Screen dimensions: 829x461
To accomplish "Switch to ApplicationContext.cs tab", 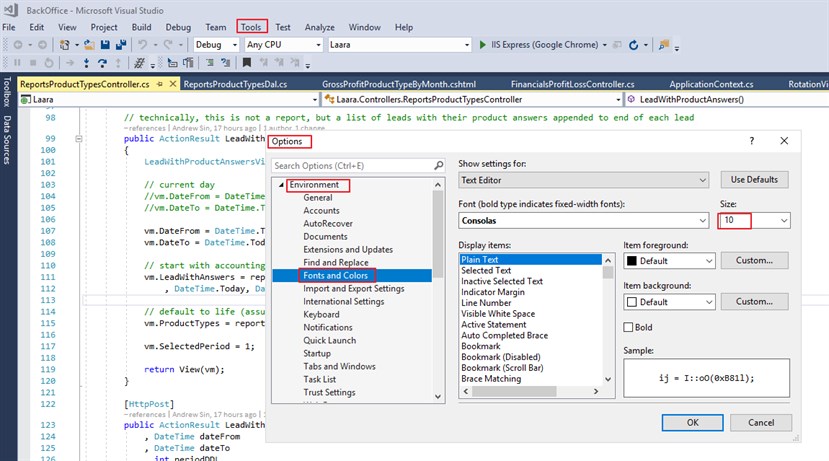I will [711, 84].
